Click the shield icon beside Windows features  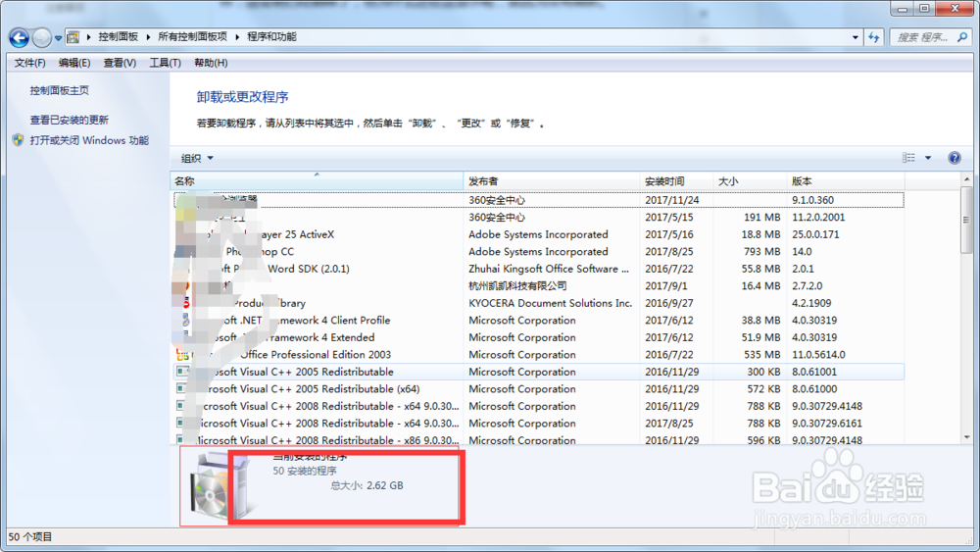[x=18, y=140]
